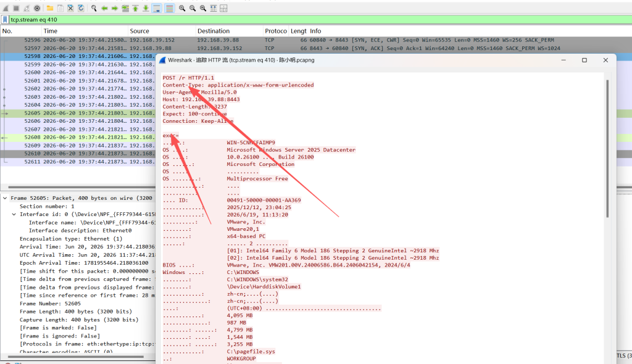Select the Epoch Arrival Time detail line
The height and width of the screenshot is (364, 632).
pyautogui.click(x=84, y=263)
